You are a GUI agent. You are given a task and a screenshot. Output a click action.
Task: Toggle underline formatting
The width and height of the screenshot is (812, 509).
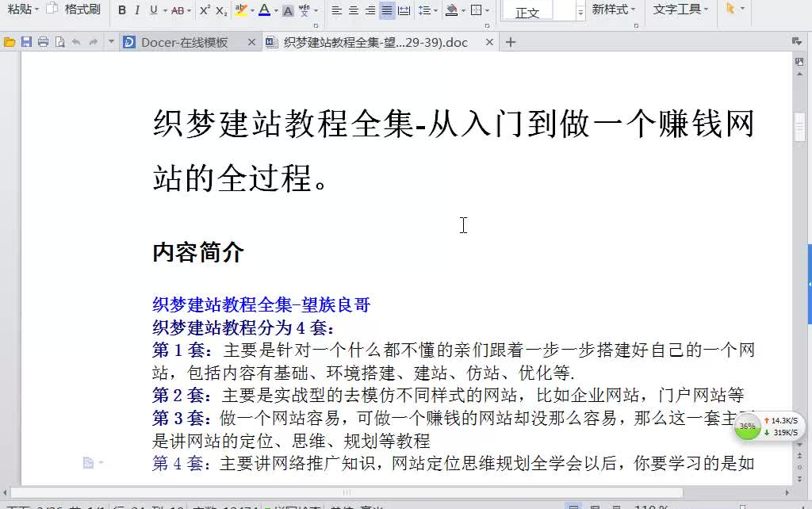pyautogui.click(x=153, y=11)
